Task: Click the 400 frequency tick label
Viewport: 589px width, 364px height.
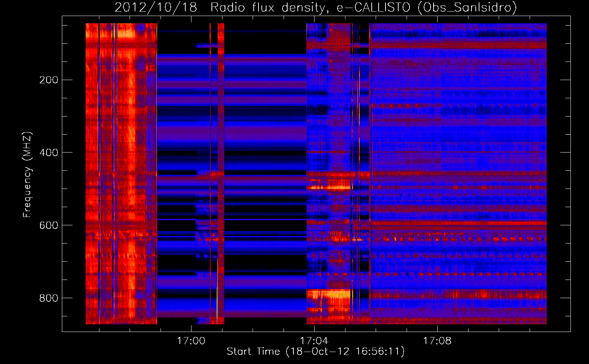Action: tap(49, 153)
